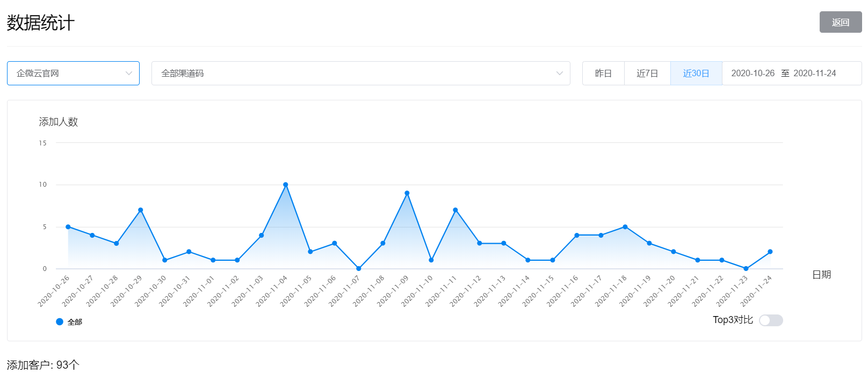
Task: Click the start date 2020-10-26 field
Action: click(x=753, y=74)
